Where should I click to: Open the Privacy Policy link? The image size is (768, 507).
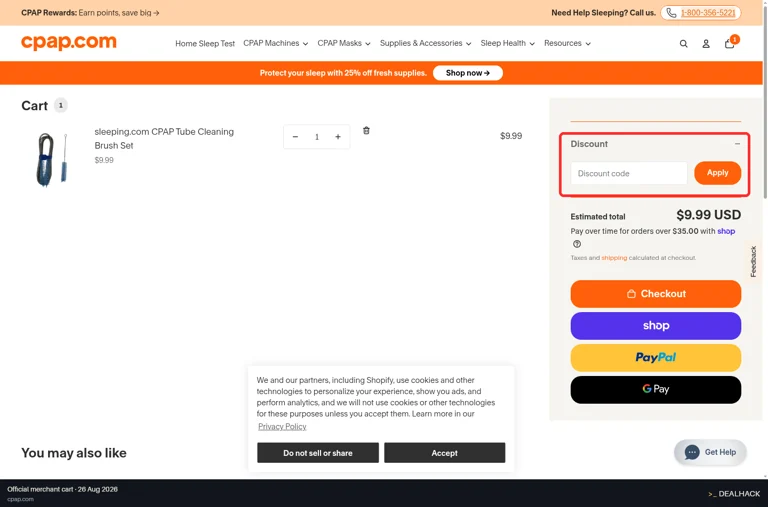coord(282,427)
